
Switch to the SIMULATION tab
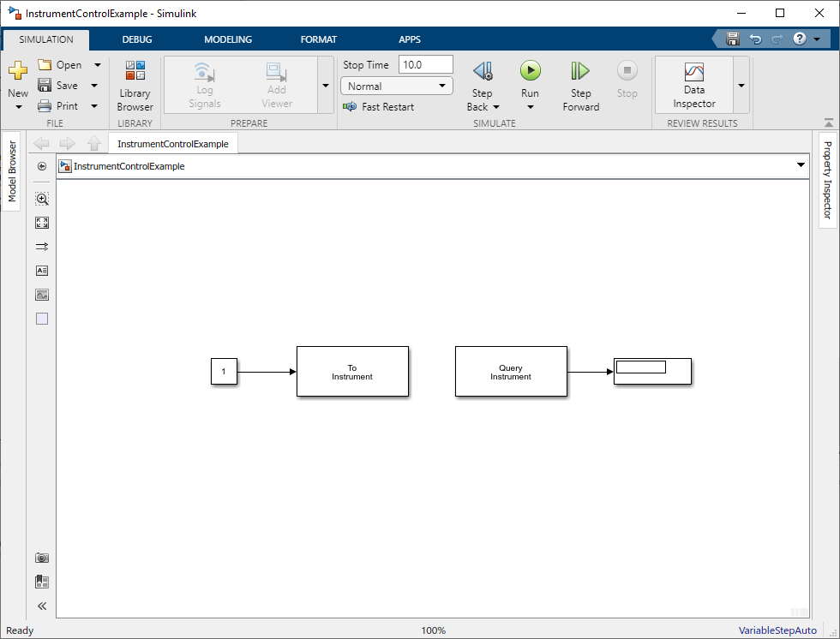[x=46, y=39]
